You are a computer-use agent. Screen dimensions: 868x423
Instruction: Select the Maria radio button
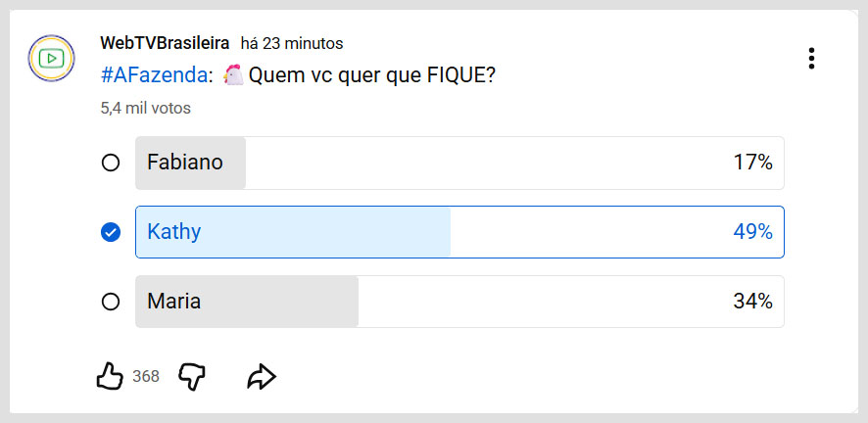111,302
